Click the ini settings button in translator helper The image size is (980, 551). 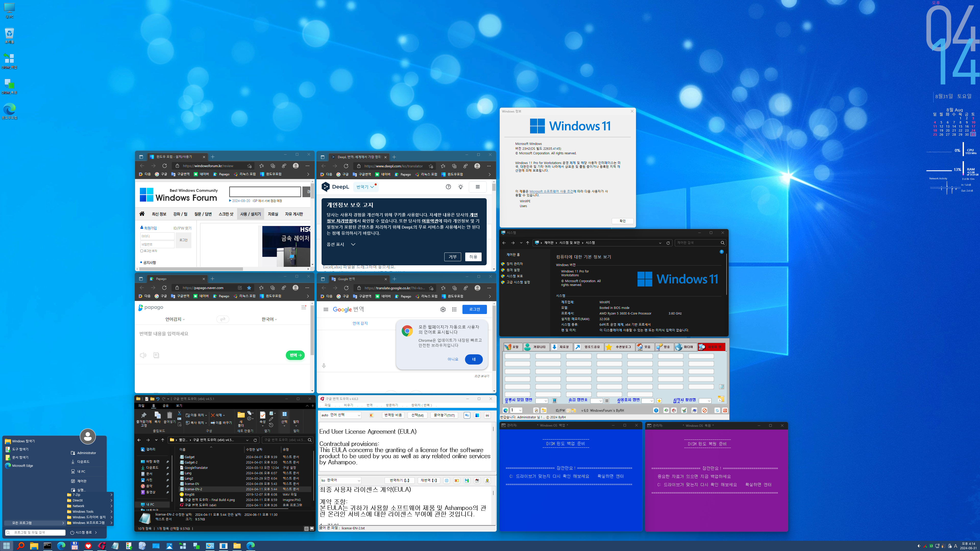[x=487, y=415]
